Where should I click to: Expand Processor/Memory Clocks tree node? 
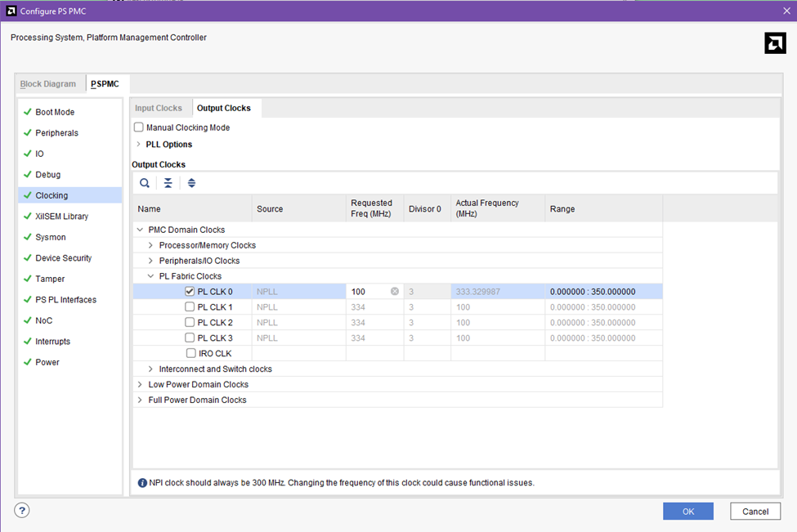(150, 245)
